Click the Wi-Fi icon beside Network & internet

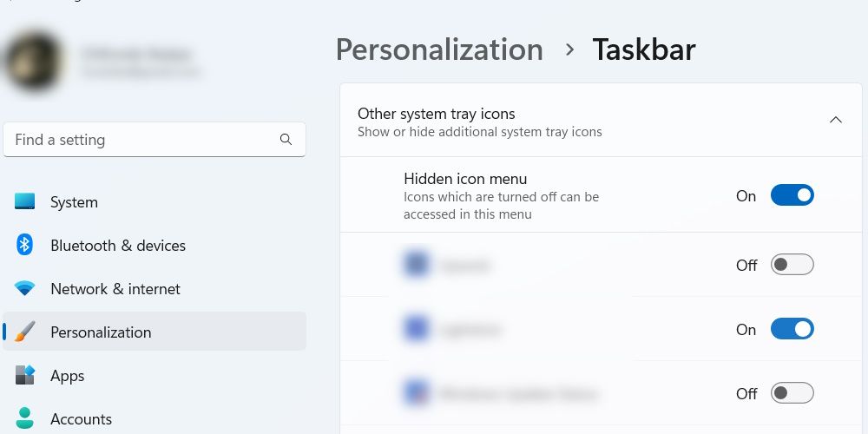click(x=24, y=289)
